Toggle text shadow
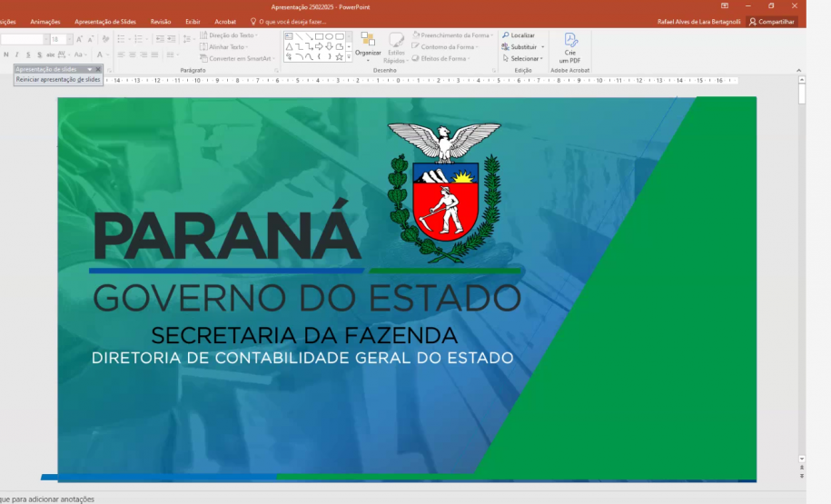Viewport: 831px width, 504px height. [39, 54]
